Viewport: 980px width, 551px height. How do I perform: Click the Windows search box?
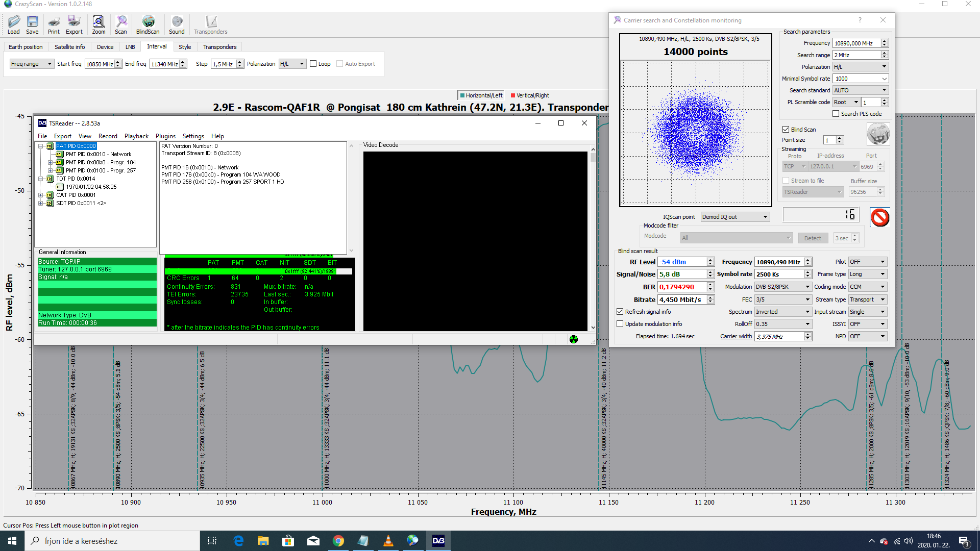(x=112, y=541)
